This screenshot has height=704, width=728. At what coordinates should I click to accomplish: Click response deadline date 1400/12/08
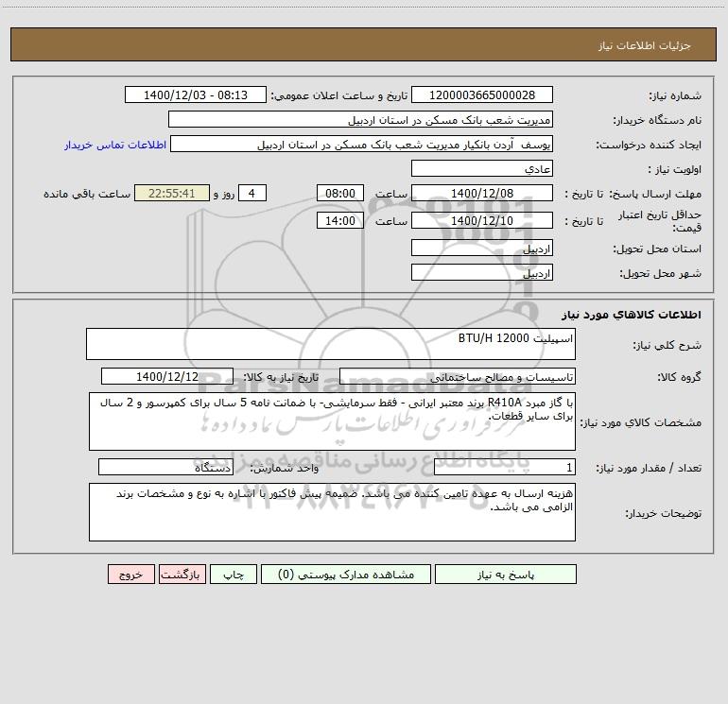tap(482, 193)
